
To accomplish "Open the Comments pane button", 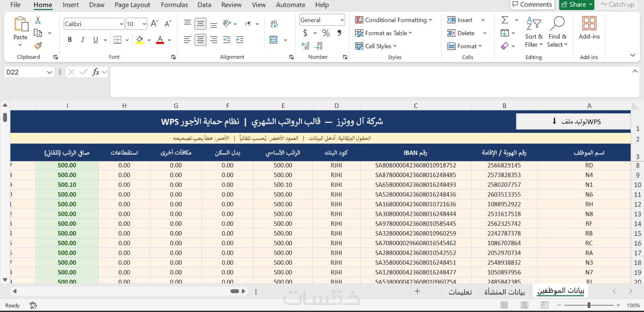I will pyautogui.click(x=532, y=4).
